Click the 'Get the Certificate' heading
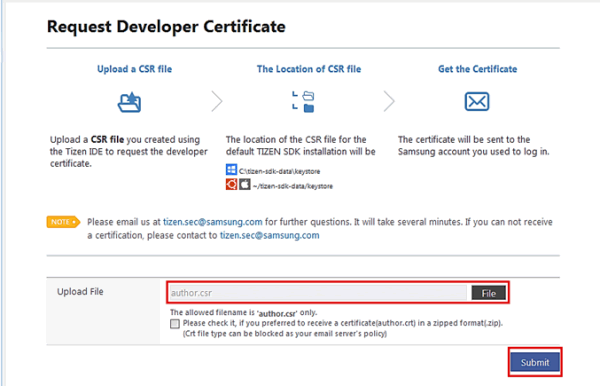Screen dimensions: 600x386 pos(478,69)
